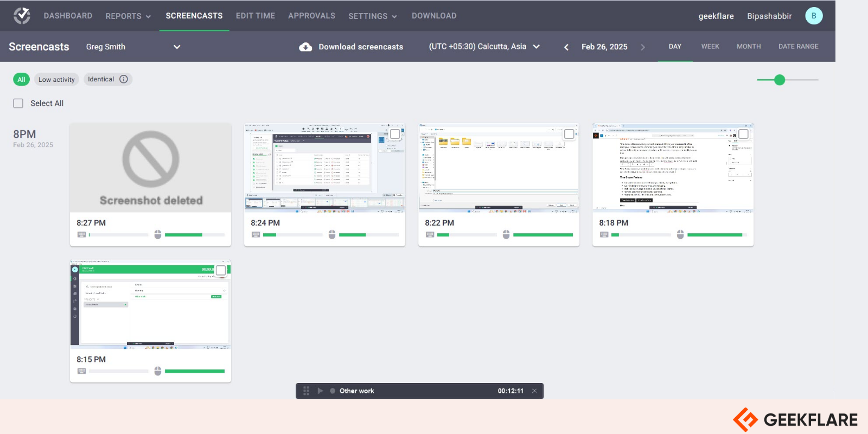Open the B user avatar
The width and height of the screenshot is (868, 434).
coord(814,16)
